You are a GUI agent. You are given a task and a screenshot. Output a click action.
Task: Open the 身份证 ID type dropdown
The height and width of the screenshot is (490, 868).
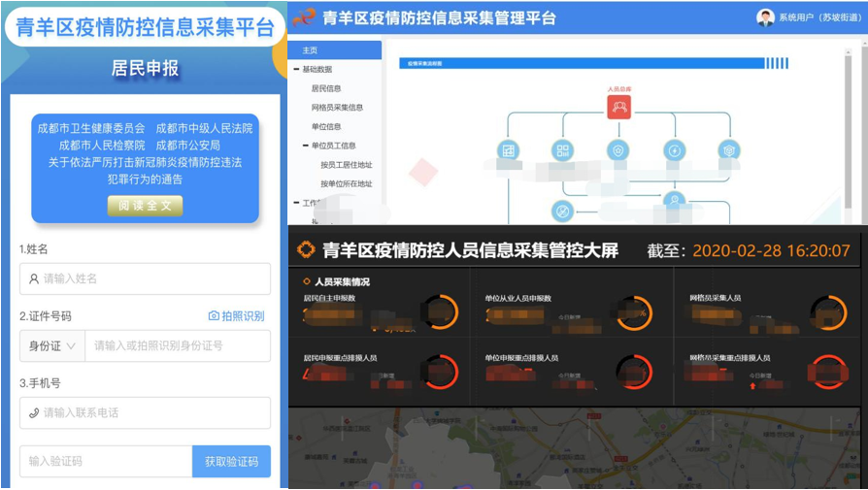click(52, 346)
